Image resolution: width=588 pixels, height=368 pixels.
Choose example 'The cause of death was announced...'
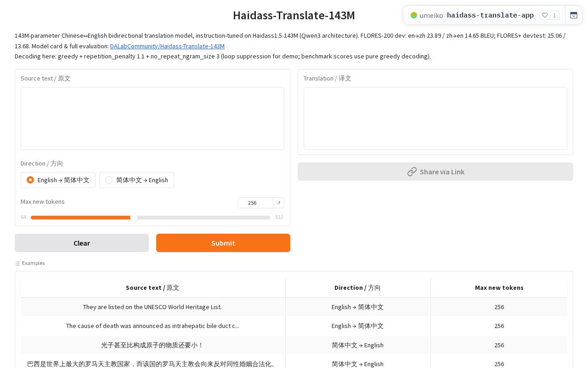pyautogui.click(x=153, y=326)
